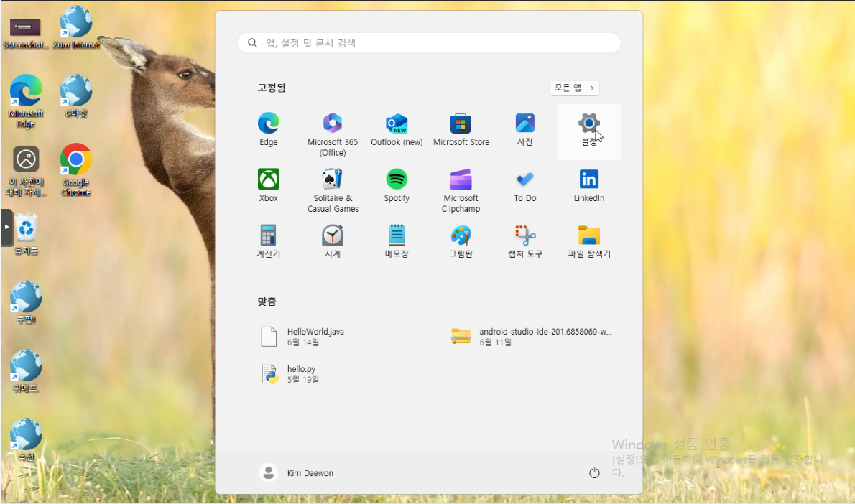The height and width of the screenshot is (504, 855).
Task: Click the power button icon
Action: 594,473
